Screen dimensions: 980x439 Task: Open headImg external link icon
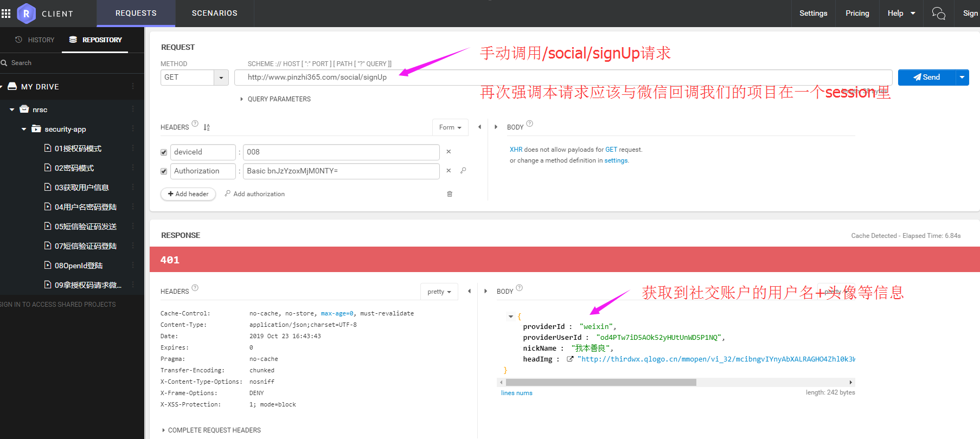click(570, 359)
